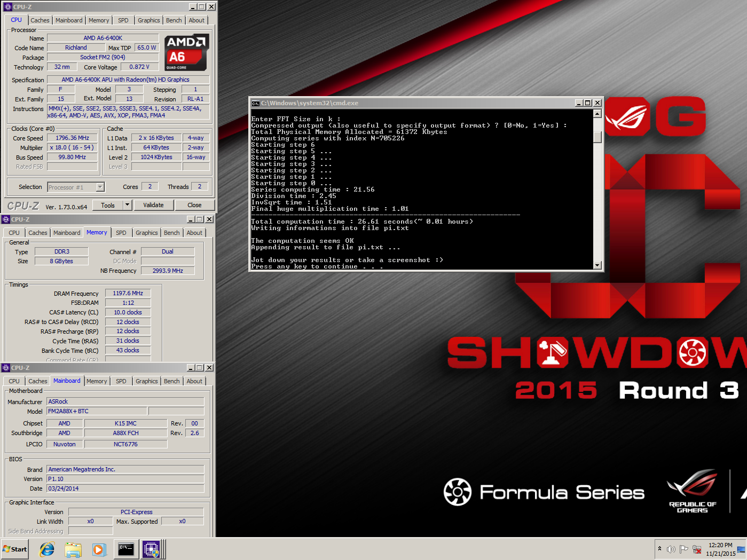The width and height of the screenshot is (747, 560).
Task: Open About tab in bottom Mainboard CPU-Z window
Action: [194, 381]
